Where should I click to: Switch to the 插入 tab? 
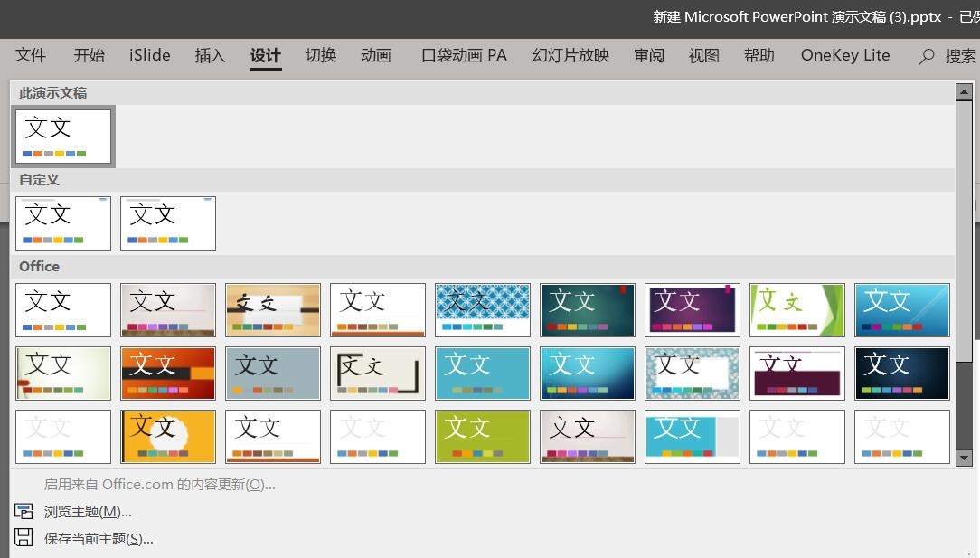(210, 55)
